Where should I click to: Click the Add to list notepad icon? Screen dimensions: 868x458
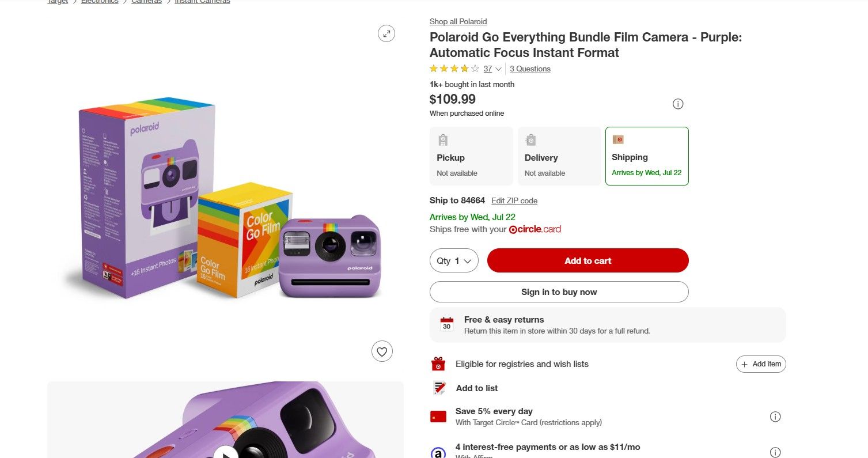(439, 388)
